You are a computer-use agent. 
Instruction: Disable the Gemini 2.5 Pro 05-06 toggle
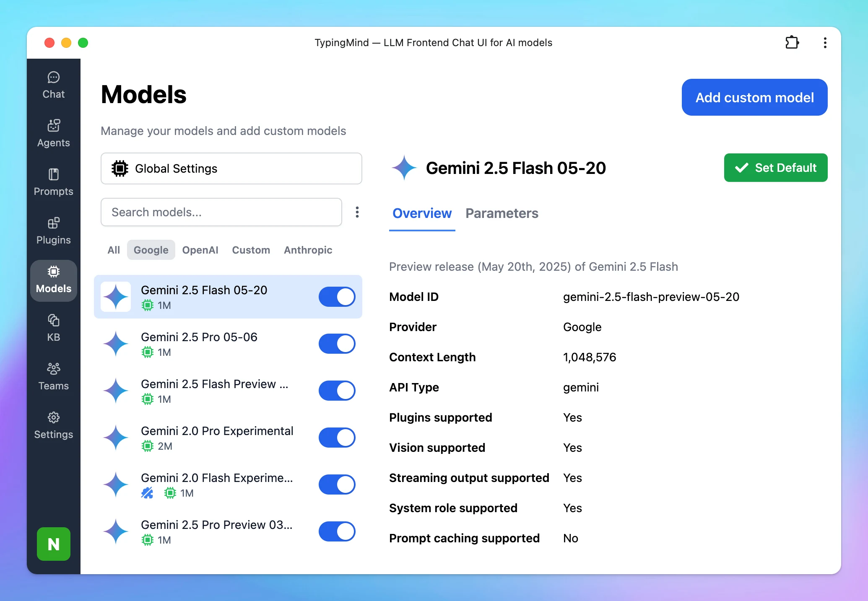(x=337, y=344)
